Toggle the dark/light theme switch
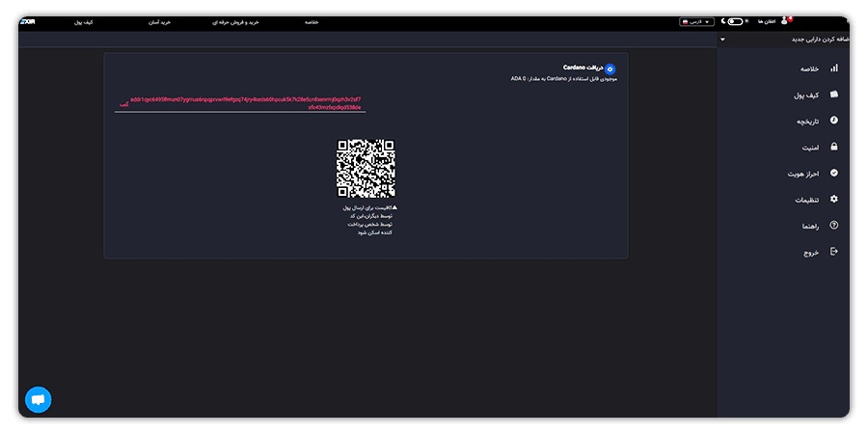 (735, 21)
